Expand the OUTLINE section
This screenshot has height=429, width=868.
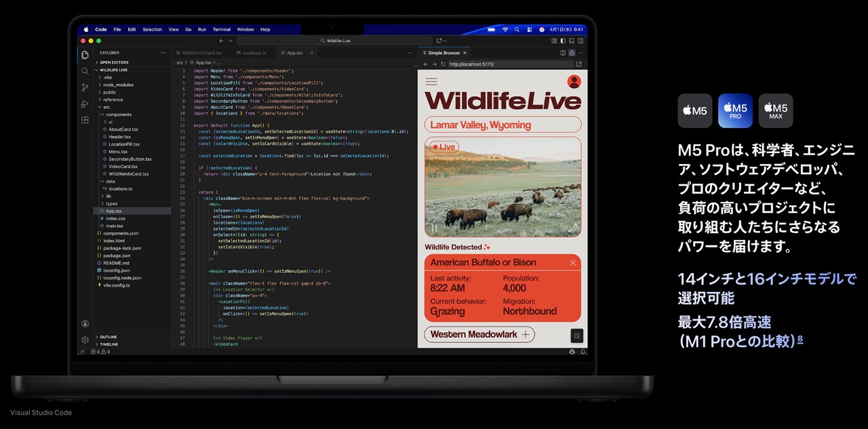(x=108, y=337)
